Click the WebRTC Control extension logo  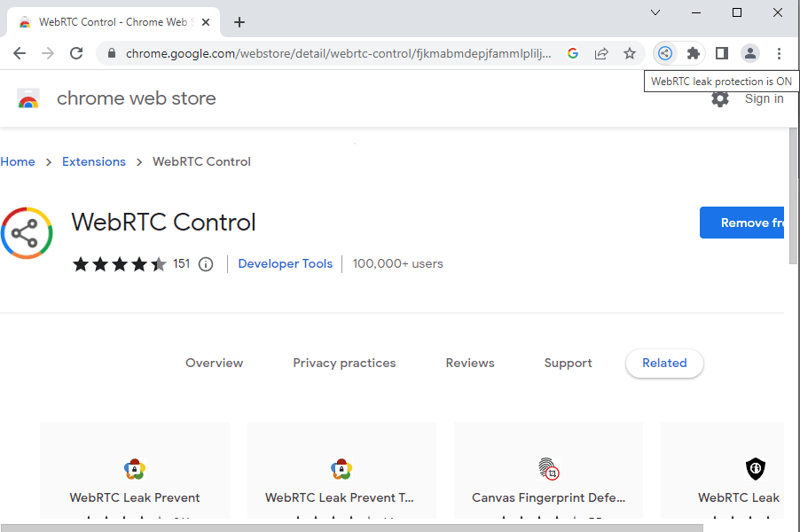coord(27,233)
